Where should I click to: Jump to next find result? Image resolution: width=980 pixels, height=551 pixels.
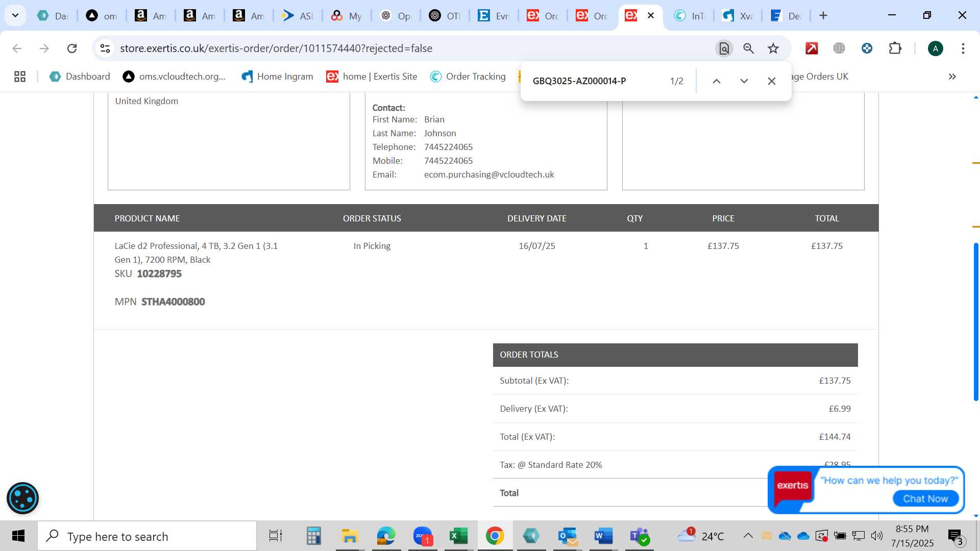point(744,81)
